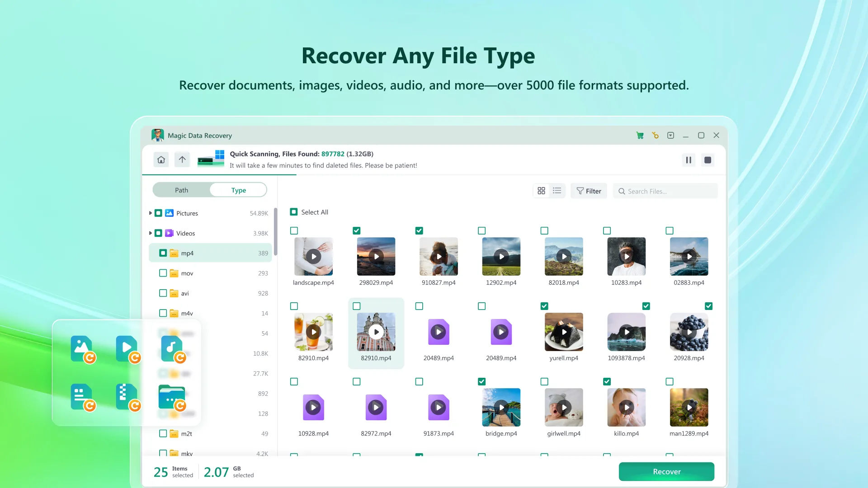Click the left panel vertical scrollbar
Image resolution: width=868 pixels, height=488 pixels.
coord(275,231)
